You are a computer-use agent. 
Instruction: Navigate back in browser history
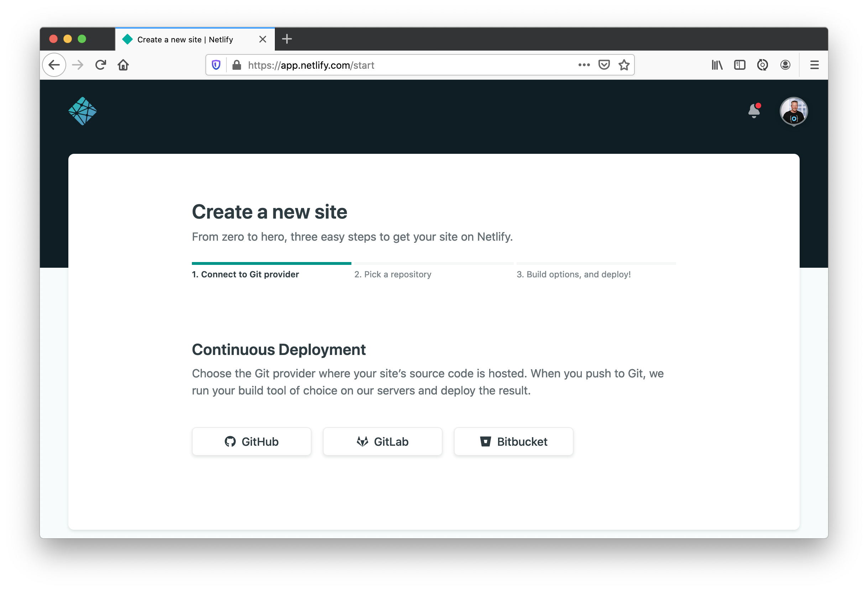(x=54, y=65)
